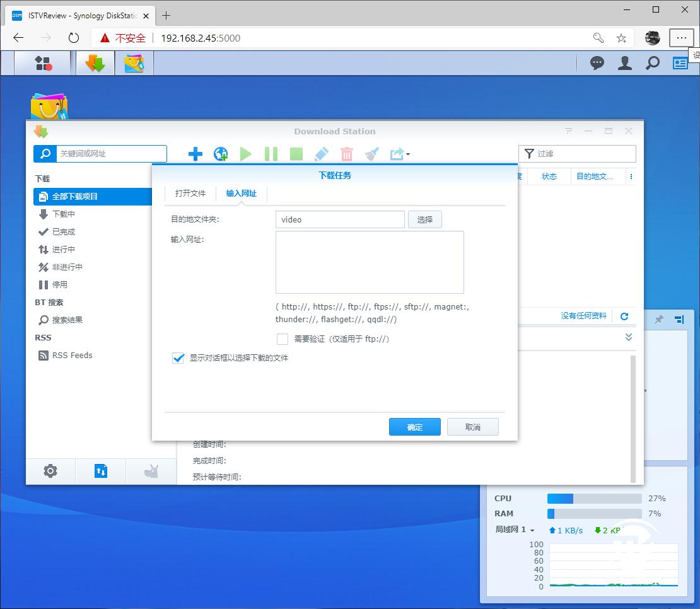Open Download Station help question mark
Image resolution: width=700 pixels, height=609 pixels.
568,130
